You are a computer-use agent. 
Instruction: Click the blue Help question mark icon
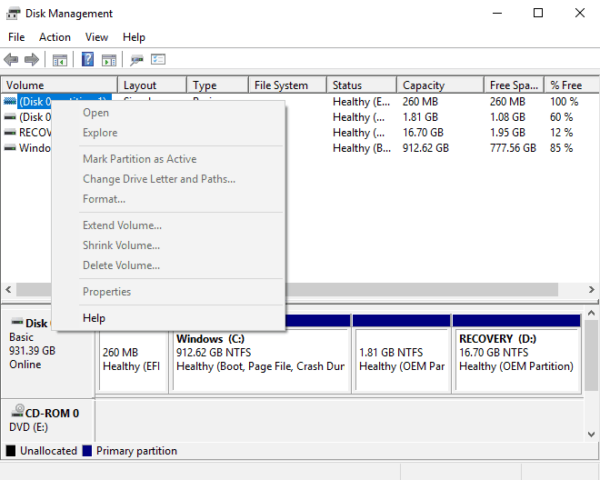pyautogui.click(x=88, y=59)
